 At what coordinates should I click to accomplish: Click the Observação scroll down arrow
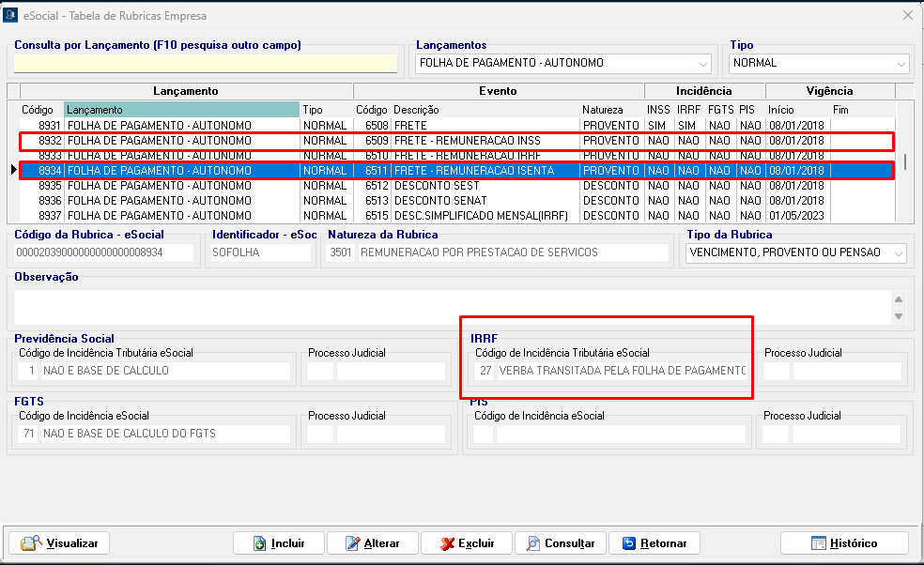pos(899,315)
